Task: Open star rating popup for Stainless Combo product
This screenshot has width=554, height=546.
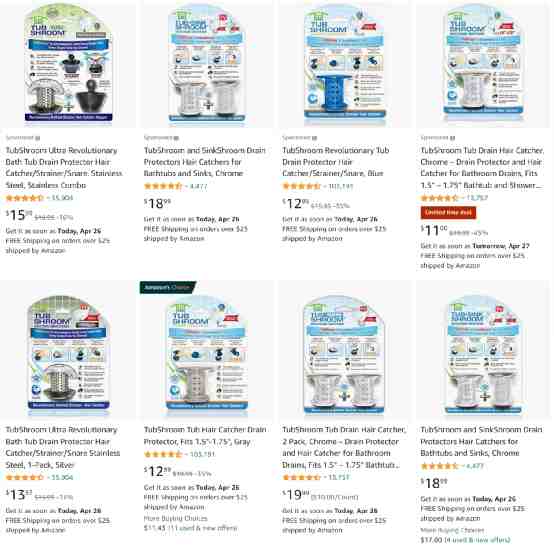Action: click(24, 198)
